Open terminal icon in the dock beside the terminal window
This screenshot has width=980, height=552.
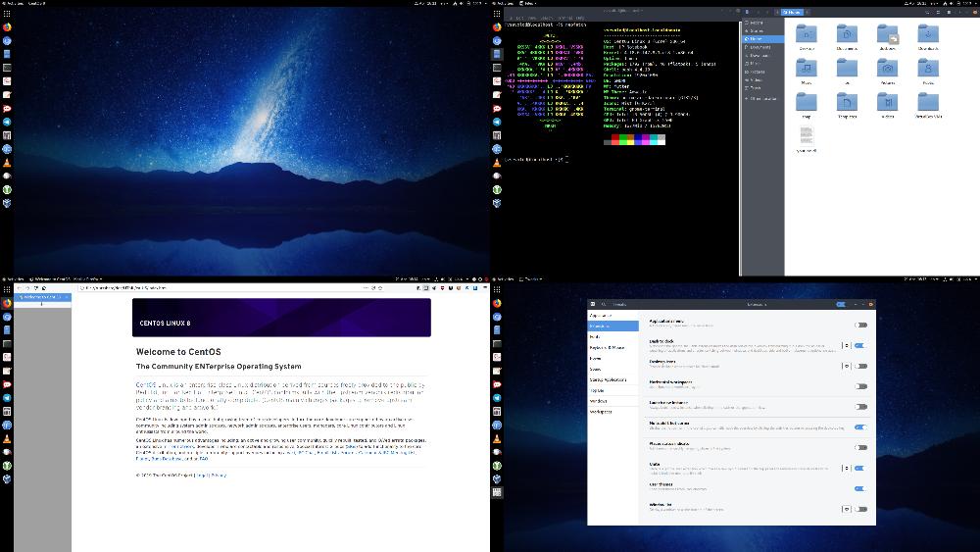pyautogui.click(x=497, y=68)
